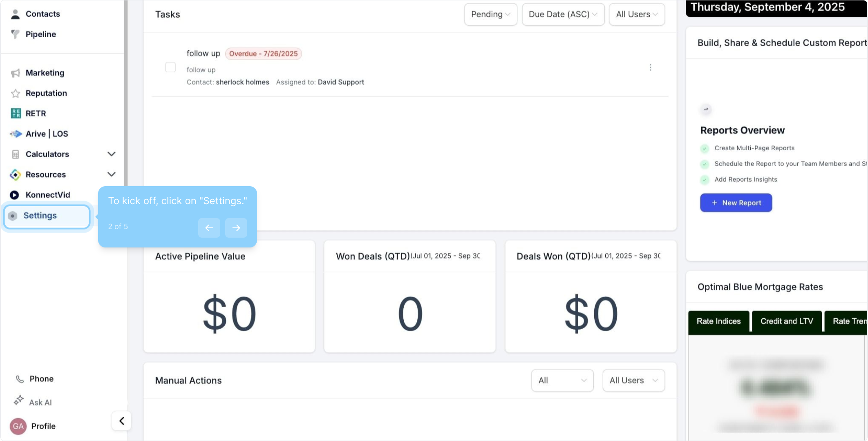This screenshot has height=441, width=868.
Task: Expand the Resources submenu
Action: point(111,174)
